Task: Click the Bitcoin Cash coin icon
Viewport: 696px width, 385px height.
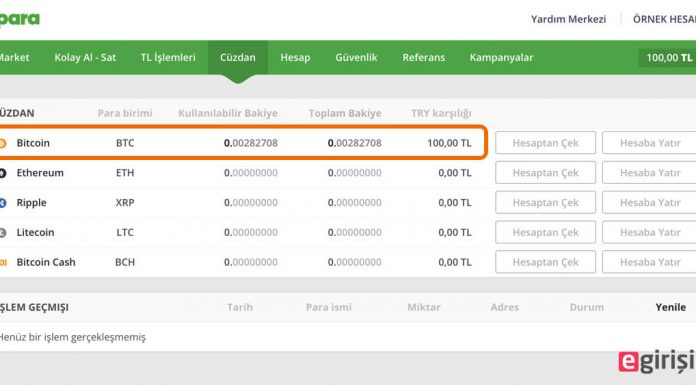Action: click(3, 262)
